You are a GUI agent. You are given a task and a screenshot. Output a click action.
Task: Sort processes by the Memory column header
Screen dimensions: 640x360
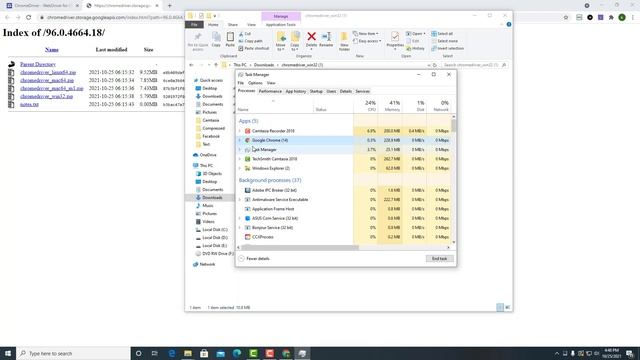point(390,106)
